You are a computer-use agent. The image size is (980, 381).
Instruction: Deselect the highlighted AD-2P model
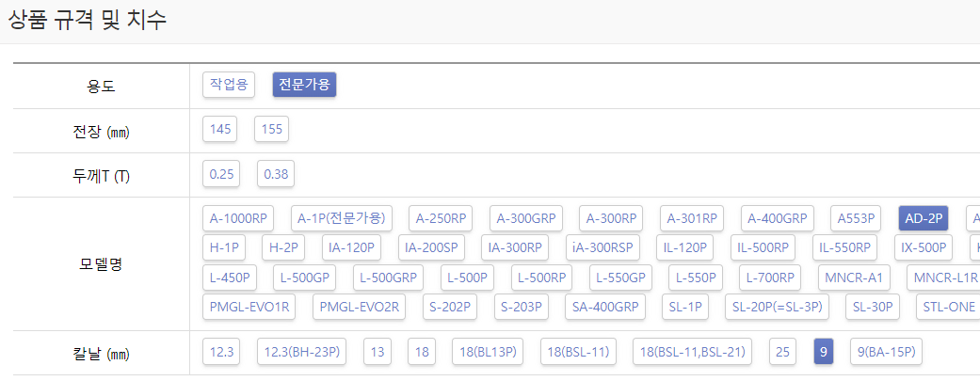pyautogui.click(x=924, y=218)
